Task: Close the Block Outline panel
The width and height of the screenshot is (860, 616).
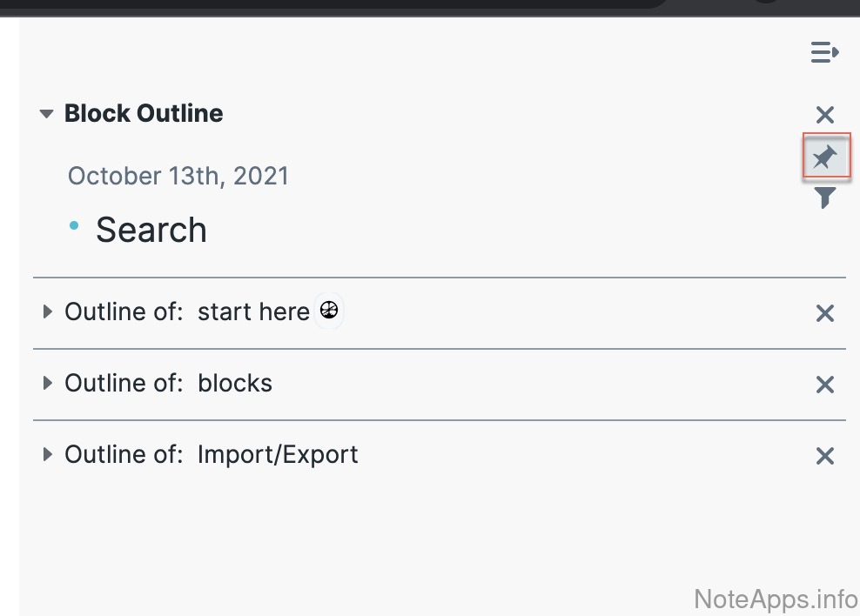Action: tap(825, 115)
